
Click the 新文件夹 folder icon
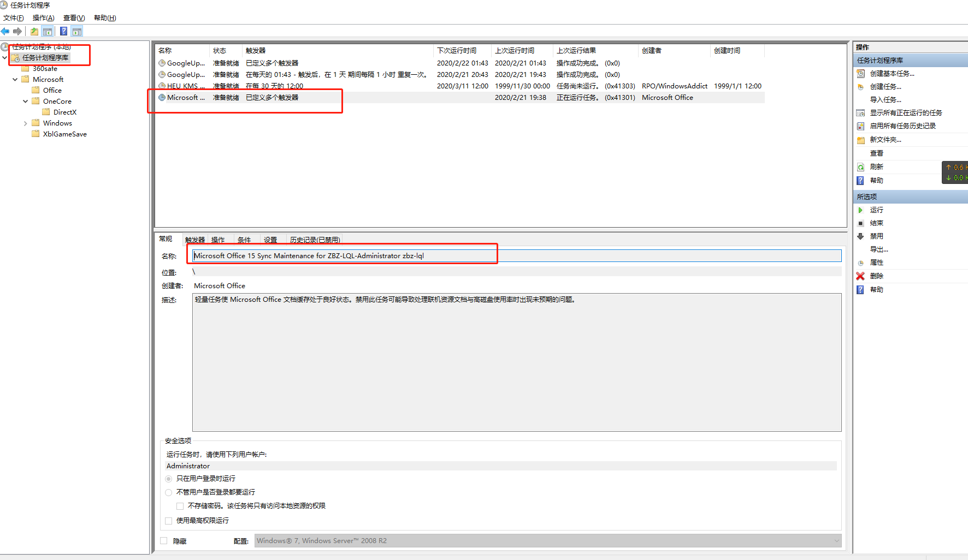click(860, 140)
